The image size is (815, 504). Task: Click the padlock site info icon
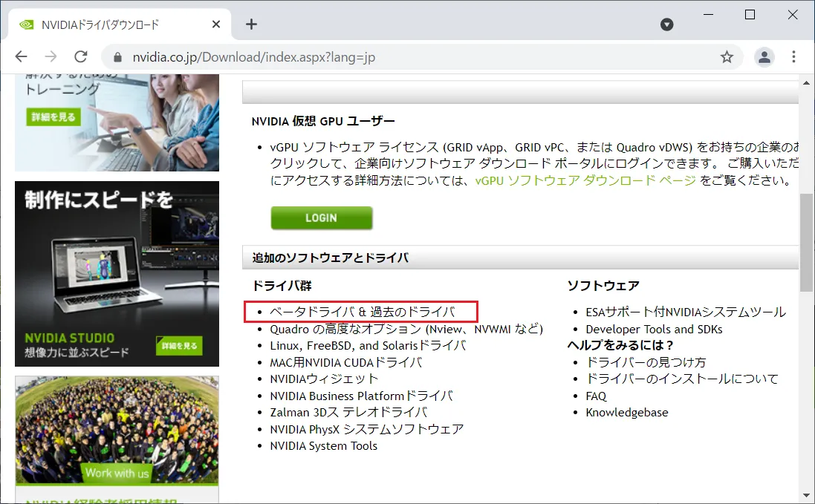point(117,57)
